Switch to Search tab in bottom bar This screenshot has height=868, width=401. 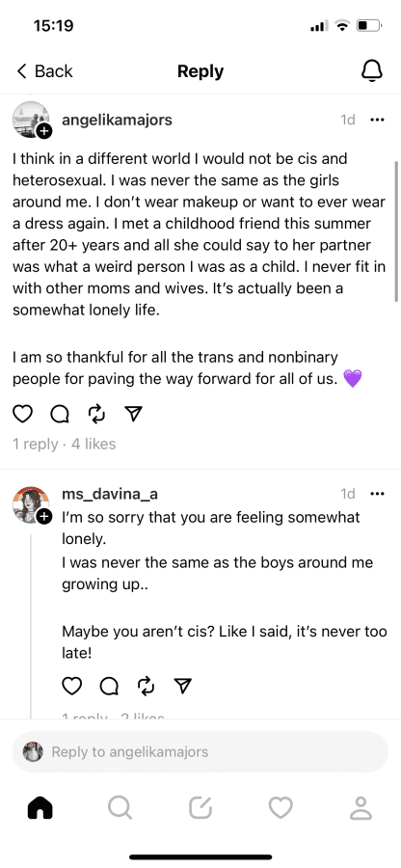point(120,808)
